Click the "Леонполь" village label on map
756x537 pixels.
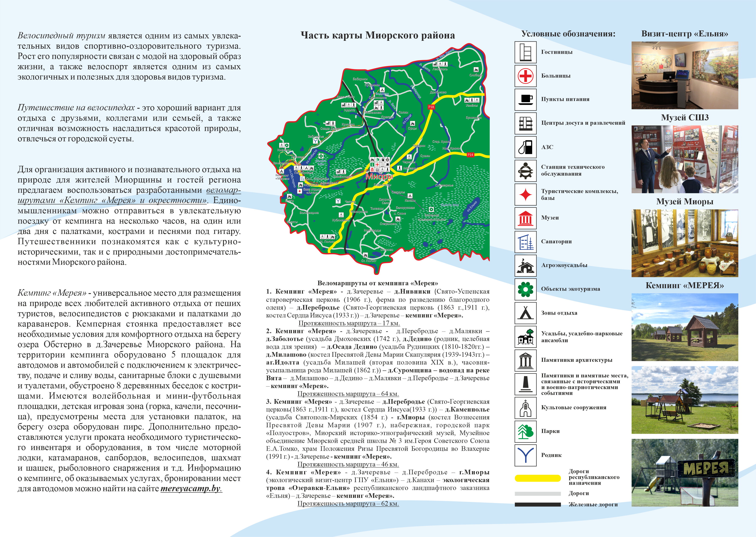(x=440, y=69)
